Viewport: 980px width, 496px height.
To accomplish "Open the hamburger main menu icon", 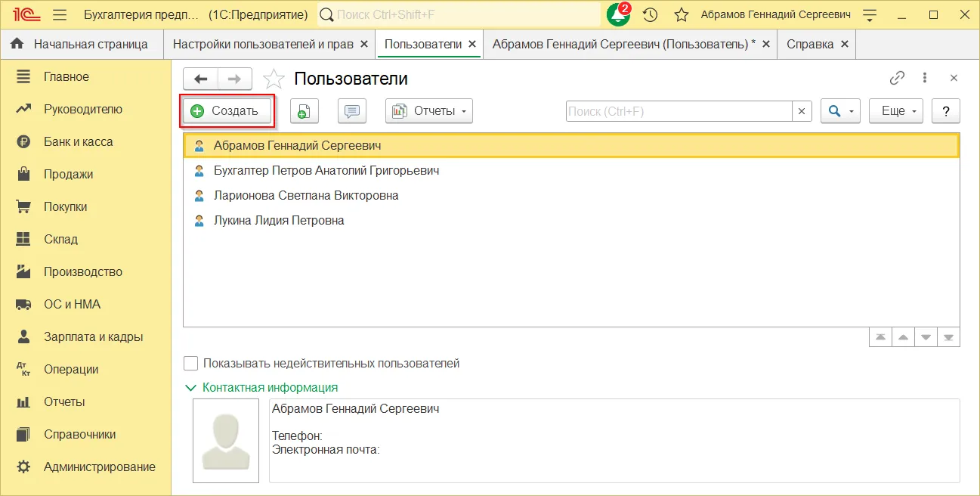I will pos(60,15).
